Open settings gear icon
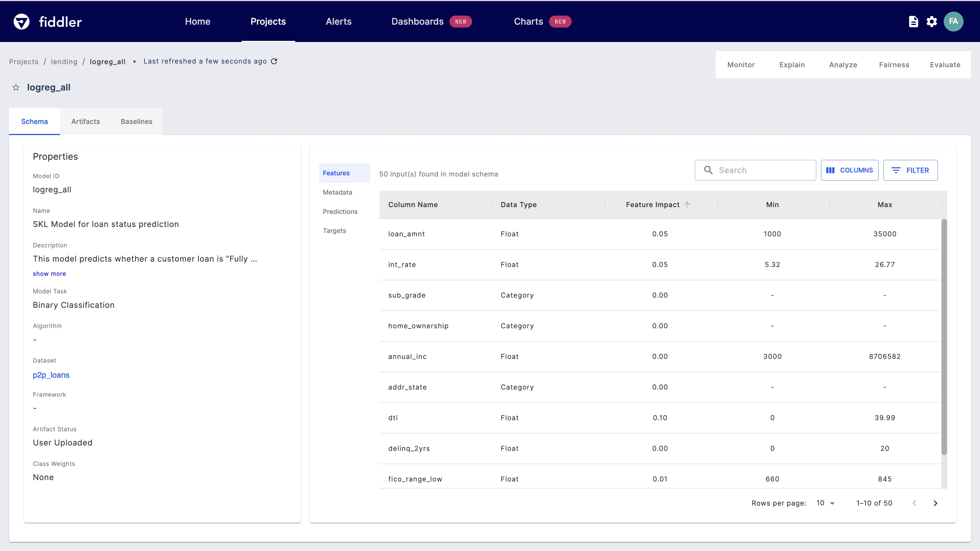The width and height of the screenshot is (980, 551). tap(932, 22)
